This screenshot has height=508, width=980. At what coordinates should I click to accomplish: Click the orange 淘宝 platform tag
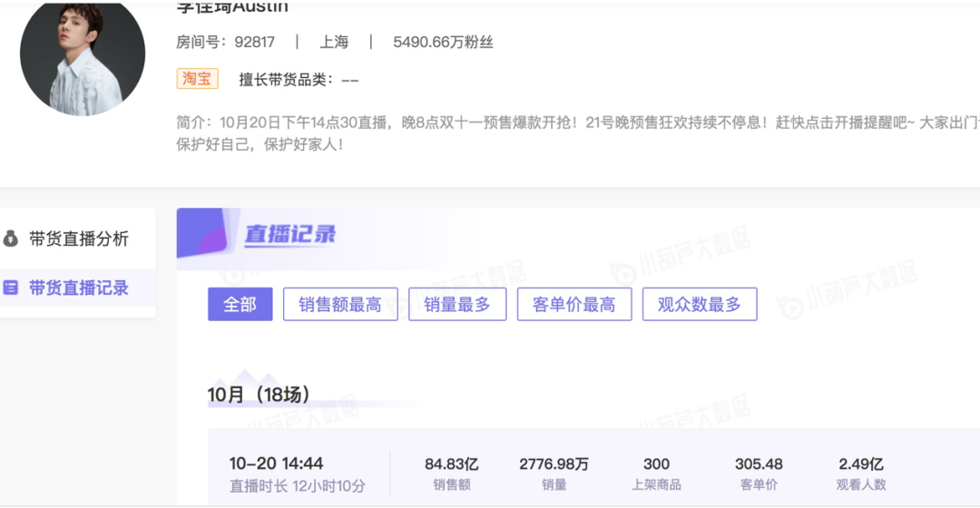point(197,79)
